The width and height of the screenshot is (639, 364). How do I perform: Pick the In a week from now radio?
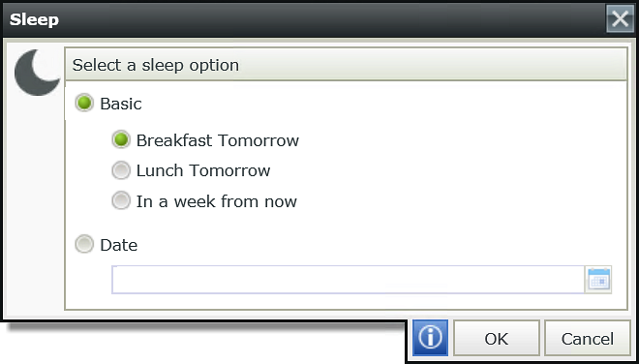click(x=121, y=201)
